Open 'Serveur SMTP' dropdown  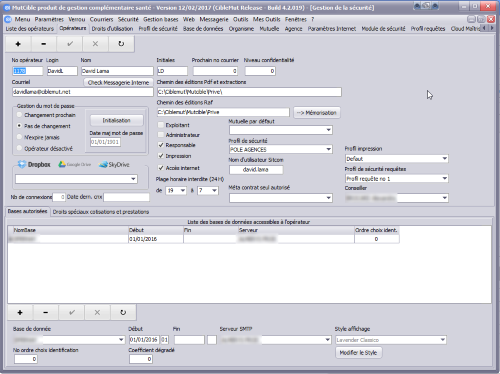pyautogui.click(x=328, y=340)
